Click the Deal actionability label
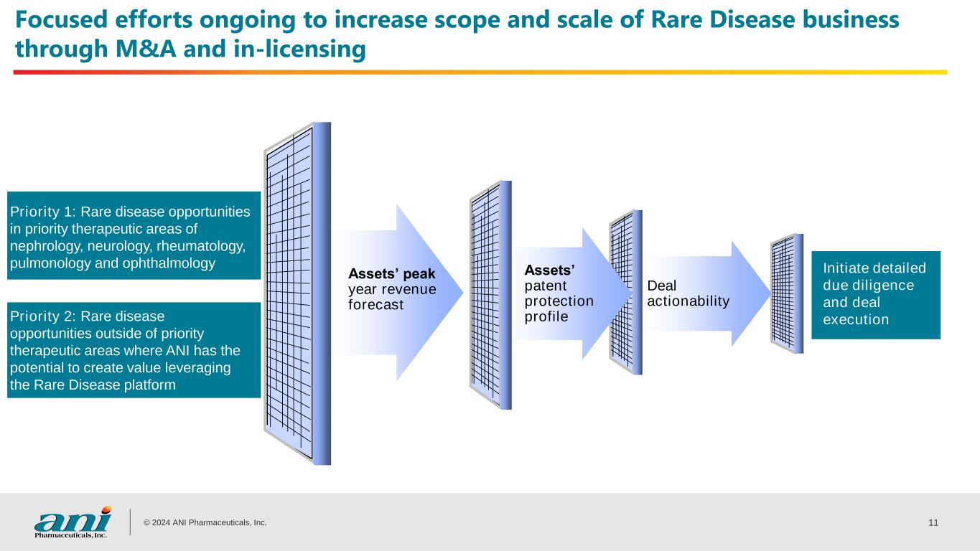This screenshot has width=980, height=551. (688, 293)
